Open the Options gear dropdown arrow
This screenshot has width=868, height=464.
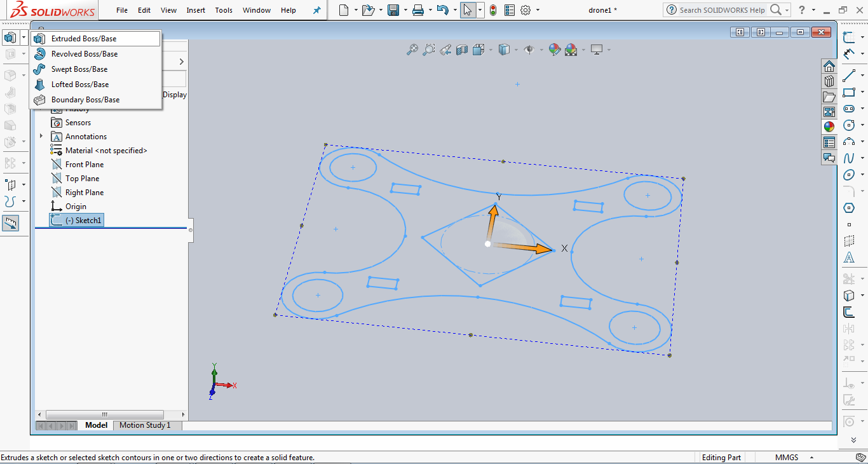[538, 10]
